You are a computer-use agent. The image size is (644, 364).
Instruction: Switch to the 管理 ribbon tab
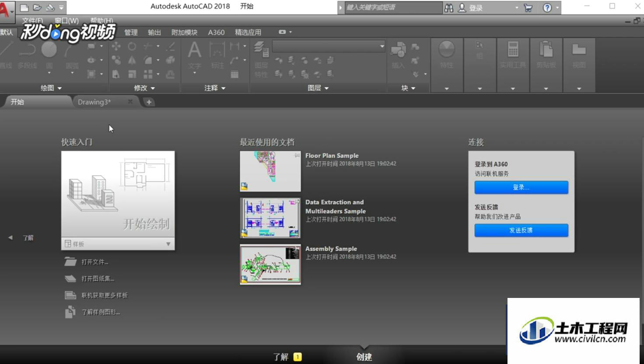131,32
